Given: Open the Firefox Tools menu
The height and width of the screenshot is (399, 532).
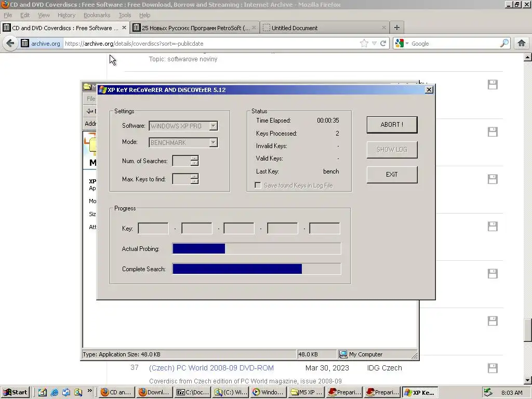Looking at the screenshot, I should [x=125, y=15].
